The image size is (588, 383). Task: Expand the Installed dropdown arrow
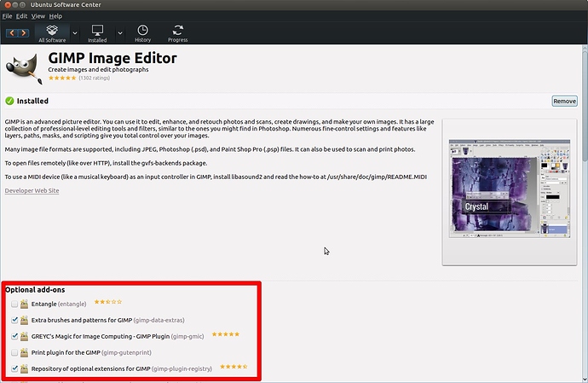point(120,33)
